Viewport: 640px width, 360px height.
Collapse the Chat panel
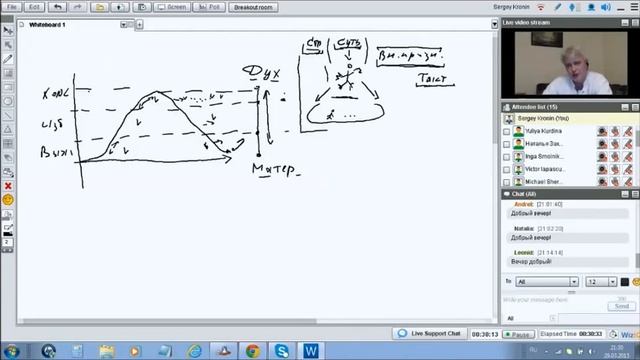[625, 194]
